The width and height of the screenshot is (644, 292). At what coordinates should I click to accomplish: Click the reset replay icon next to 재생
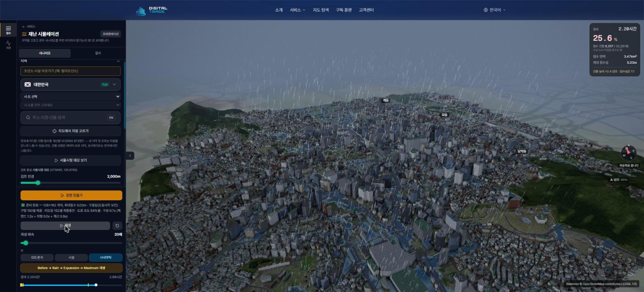(x=117, y=226)
